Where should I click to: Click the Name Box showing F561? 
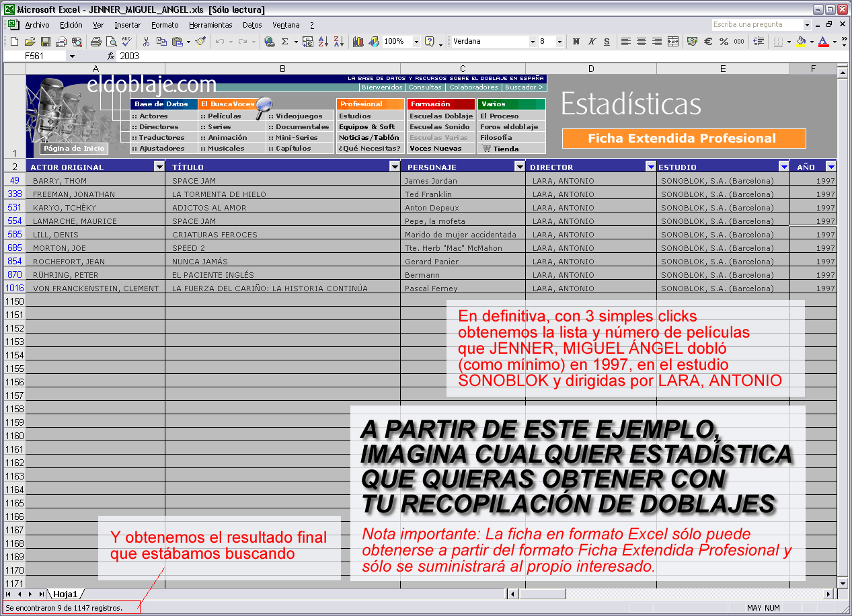pyautogui.click(x=39, y=56)
